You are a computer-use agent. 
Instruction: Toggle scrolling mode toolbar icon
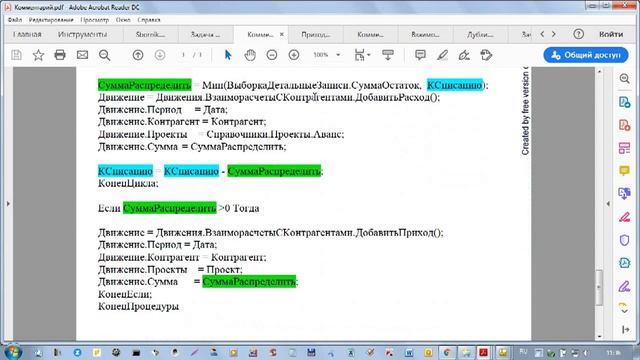[x=388, y=55]
